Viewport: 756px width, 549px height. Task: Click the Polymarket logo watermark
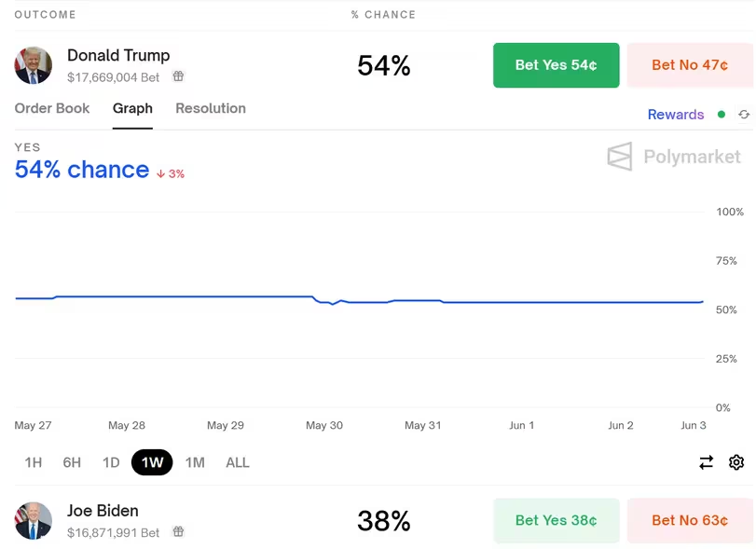tap(674, 157)
